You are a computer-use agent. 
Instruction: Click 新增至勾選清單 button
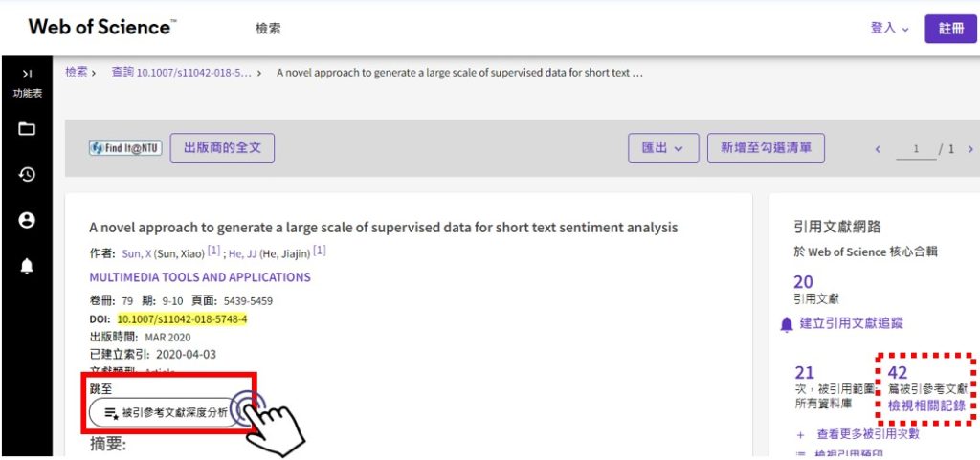(x=766, y=148)
